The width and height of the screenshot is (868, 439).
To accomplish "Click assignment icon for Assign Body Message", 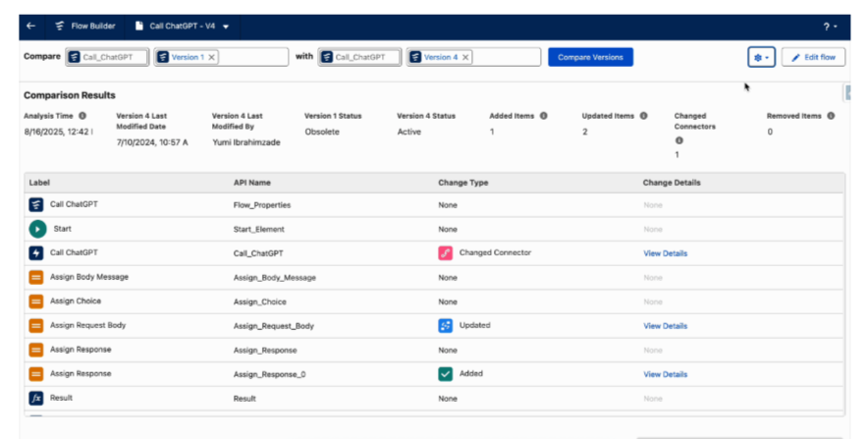I will 36,277.
